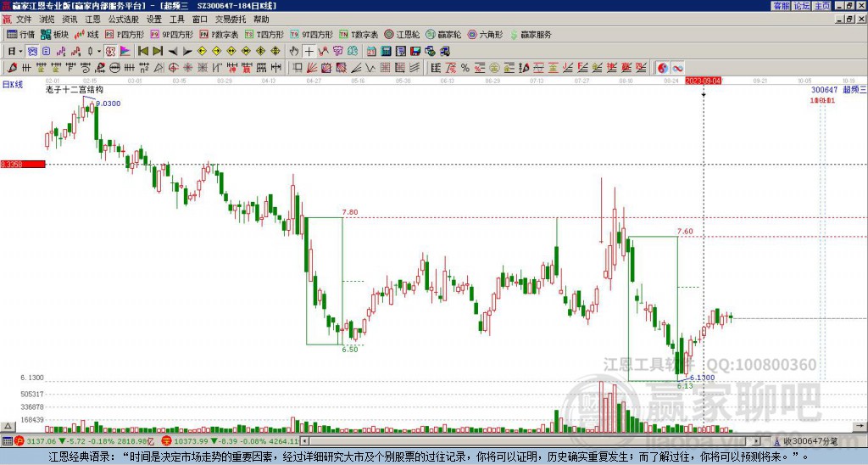
Task: Toggle the crosshair cursor button
Action: pyautogui.click(x=309, y=51)
